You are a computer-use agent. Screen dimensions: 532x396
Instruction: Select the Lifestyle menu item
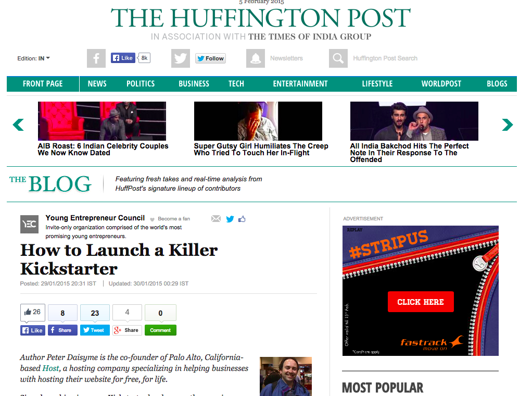[377, 84]
